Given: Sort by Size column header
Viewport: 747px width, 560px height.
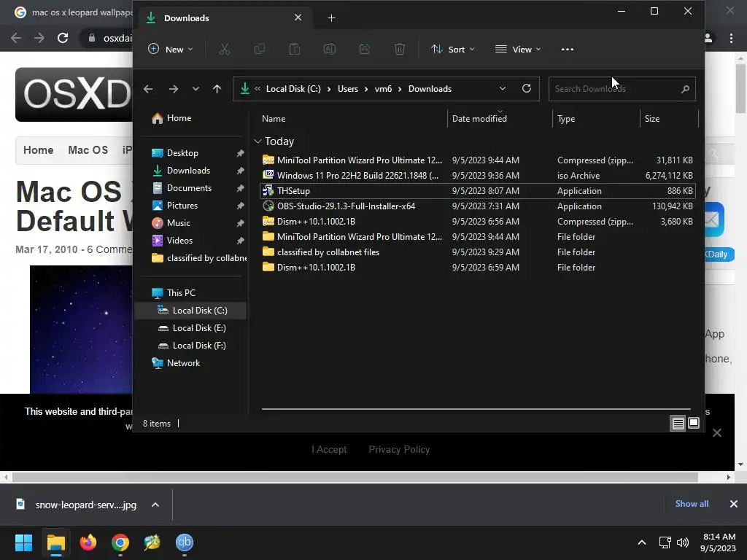Looking at the screenshot, I should pyautogui.click(x=652, y=119).
